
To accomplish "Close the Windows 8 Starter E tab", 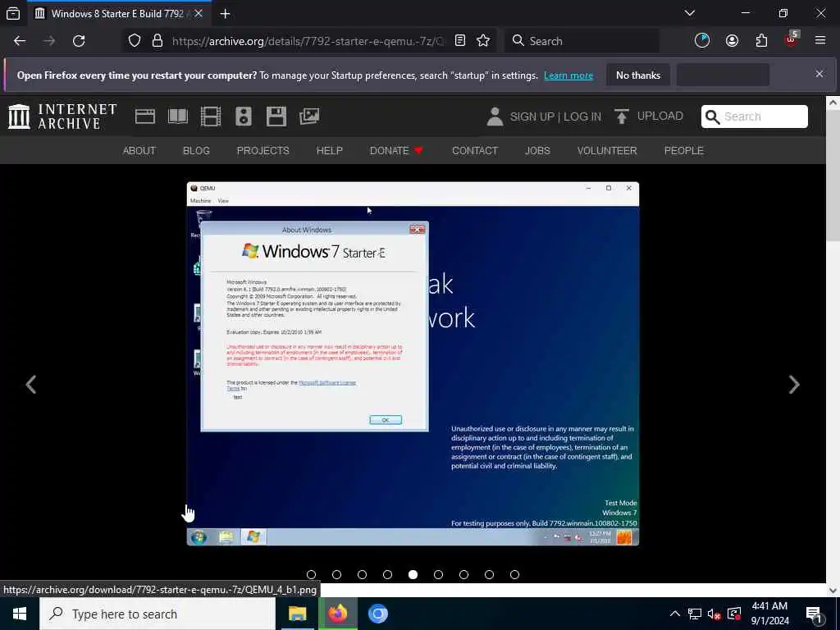I will tap(199, 13).
